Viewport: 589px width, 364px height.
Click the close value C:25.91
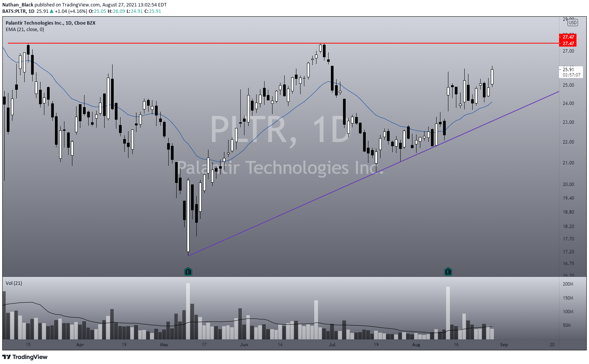coord(153,11)
